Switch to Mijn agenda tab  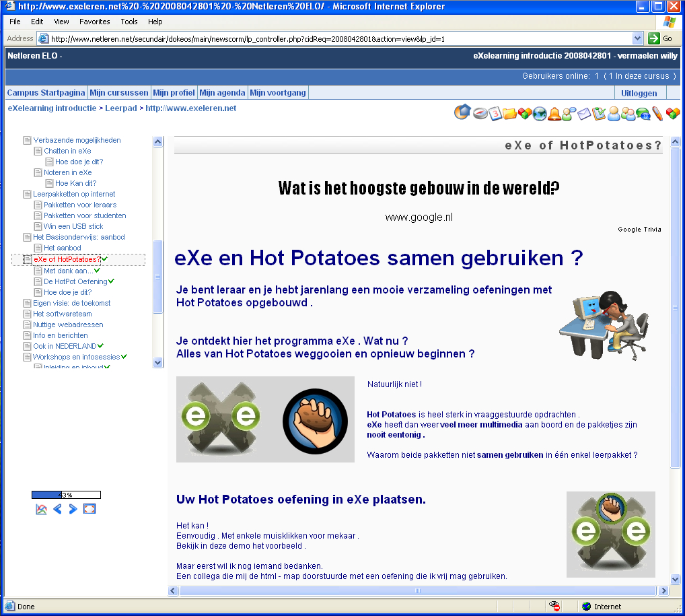[x=222, y=93]
